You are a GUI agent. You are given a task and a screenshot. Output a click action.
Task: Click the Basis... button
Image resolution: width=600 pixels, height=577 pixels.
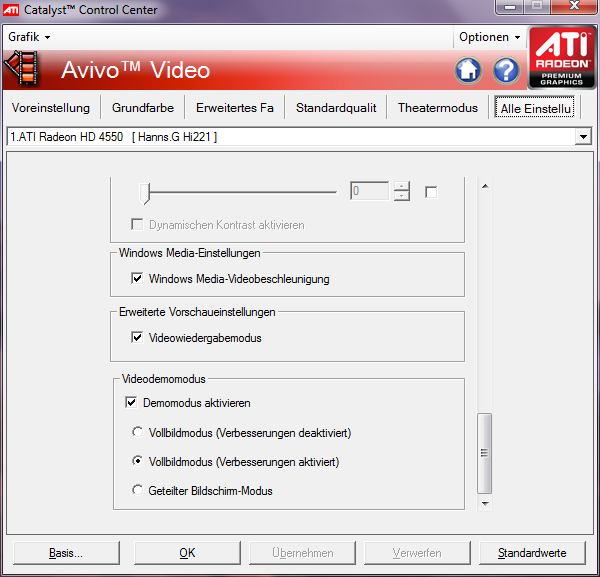coord(66,553)
